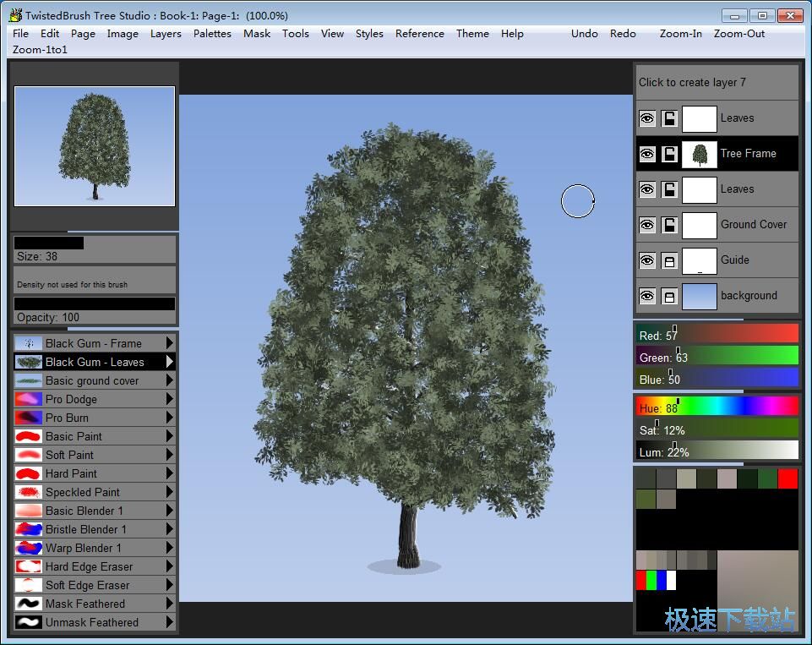Toggle visibility of the Guide layer
This screenshot has height=645, width=812.
[647, 260]
